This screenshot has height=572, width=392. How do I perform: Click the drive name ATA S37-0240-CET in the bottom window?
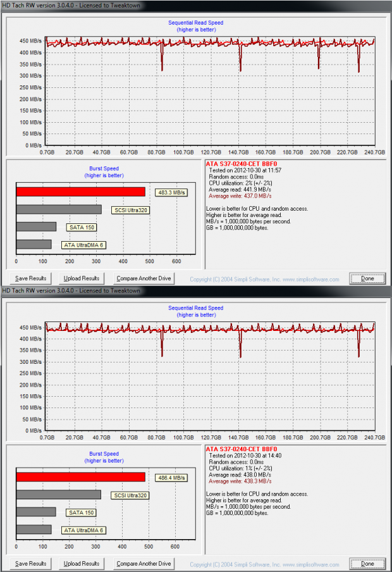tap(242, 449)
